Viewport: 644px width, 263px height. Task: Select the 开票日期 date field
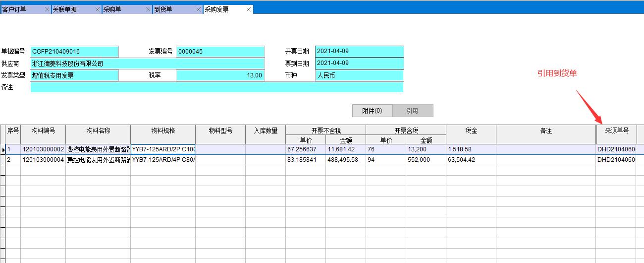[359, 52]
